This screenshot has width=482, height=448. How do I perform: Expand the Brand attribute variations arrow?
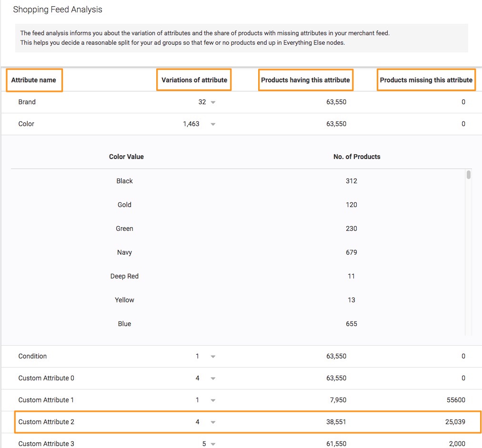(x=213, y=102)
